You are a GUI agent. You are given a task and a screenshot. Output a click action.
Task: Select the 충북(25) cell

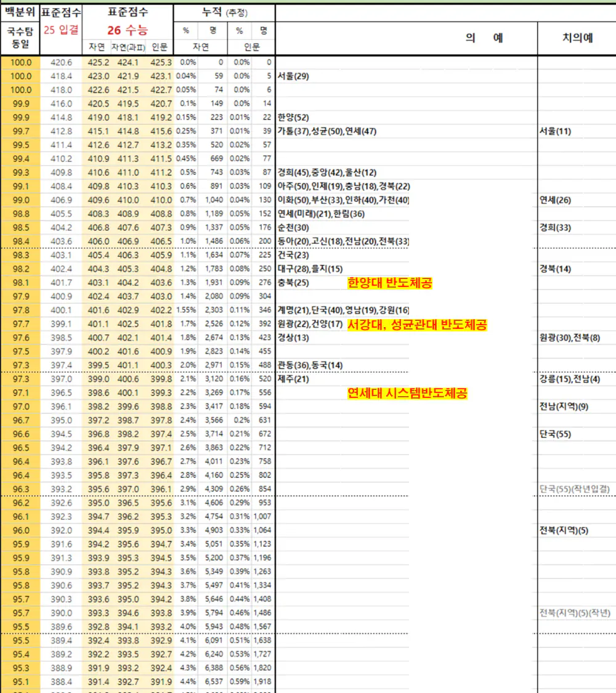(x=293, y=282)
